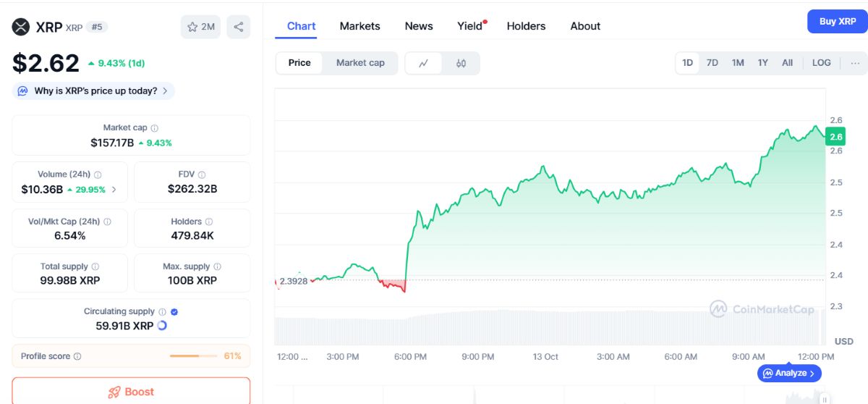Switch to candlestick chart view icon
This screenshot has width=868, height=404.
pyautogui.click(x=461, y=63)
